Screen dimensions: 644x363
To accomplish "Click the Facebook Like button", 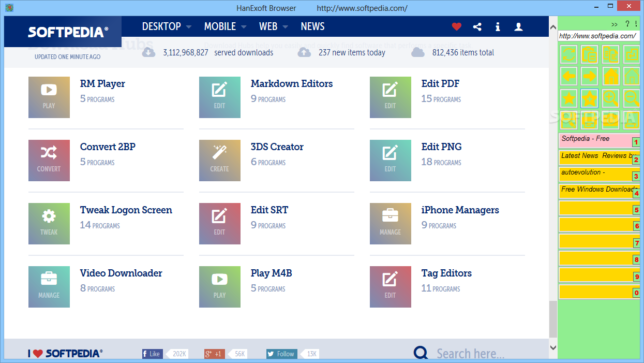I will pos(153,354).
